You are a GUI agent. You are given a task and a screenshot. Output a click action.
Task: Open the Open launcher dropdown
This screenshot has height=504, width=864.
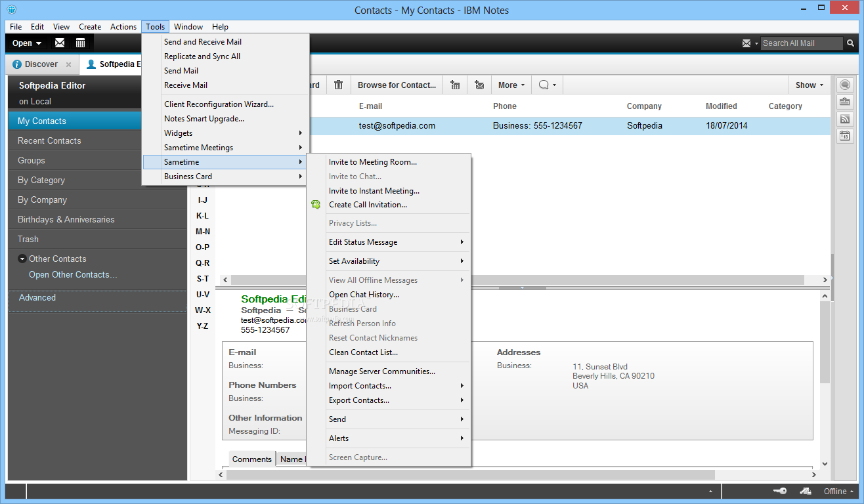coord(27,43)
